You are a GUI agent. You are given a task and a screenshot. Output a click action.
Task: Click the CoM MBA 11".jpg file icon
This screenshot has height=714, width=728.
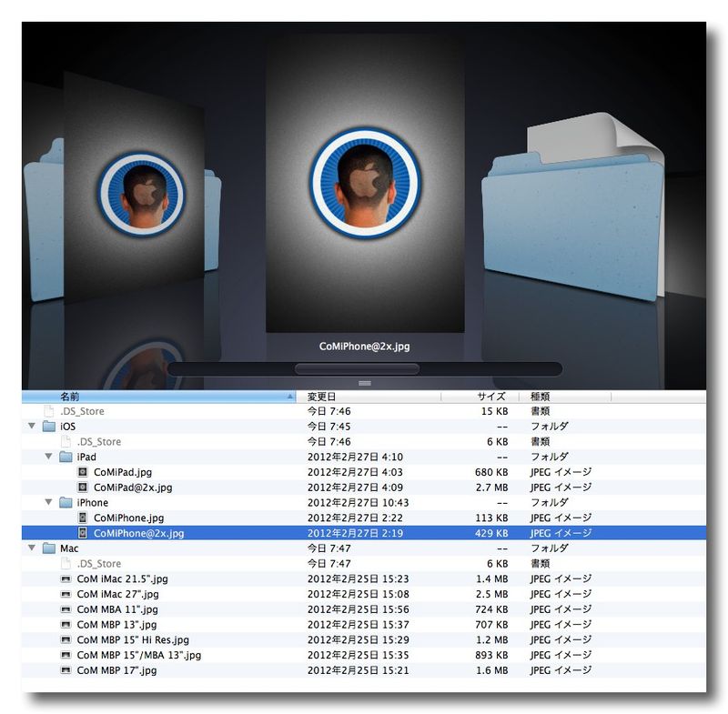point(66,609)
